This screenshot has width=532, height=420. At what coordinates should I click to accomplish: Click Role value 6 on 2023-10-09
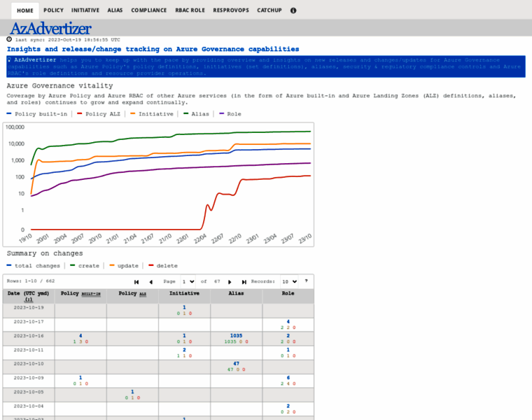pos(288,377)
